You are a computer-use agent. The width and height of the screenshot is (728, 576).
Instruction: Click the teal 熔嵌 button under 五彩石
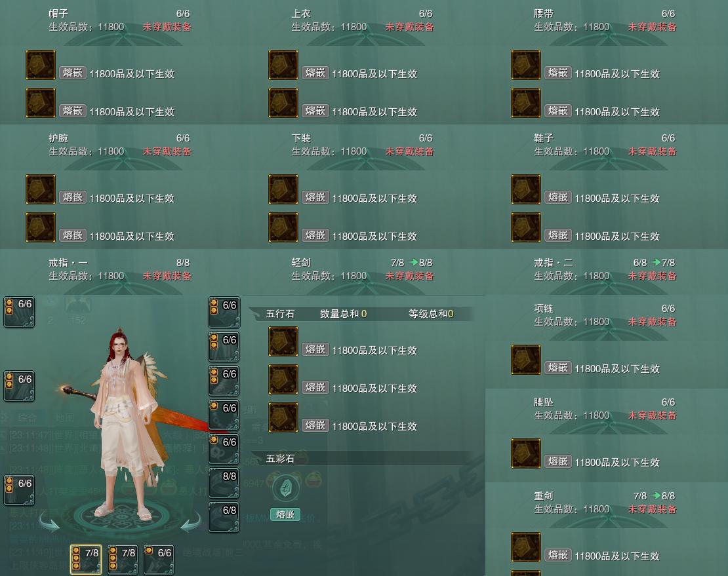point(285,514)
